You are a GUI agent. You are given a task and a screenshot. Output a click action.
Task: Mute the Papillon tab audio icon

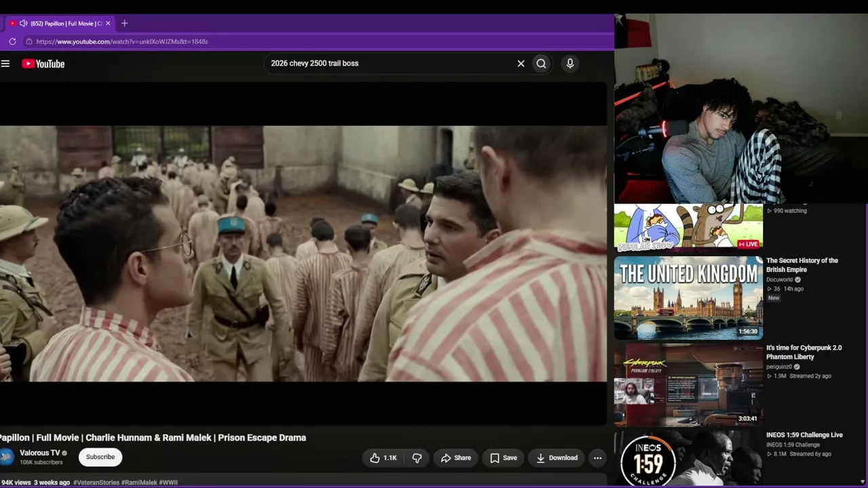pos(24,23)
